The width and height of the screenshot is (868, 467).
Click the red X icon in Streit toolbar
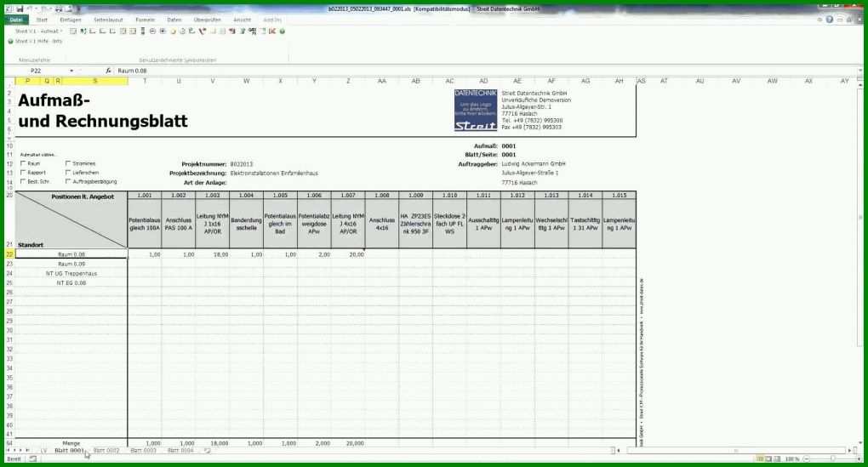tap(272, 31)
